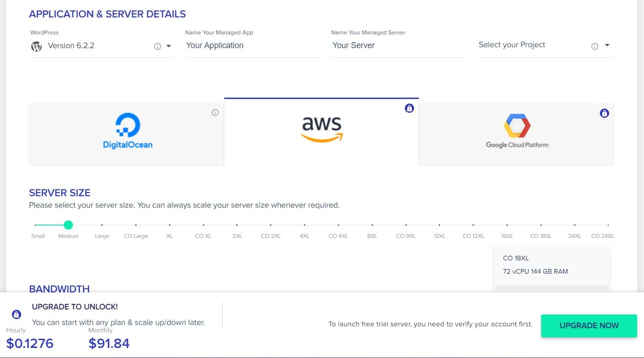Open the WordPress version dropdown arrow
This screenshot has height=358, width=644.
point(168,46)
